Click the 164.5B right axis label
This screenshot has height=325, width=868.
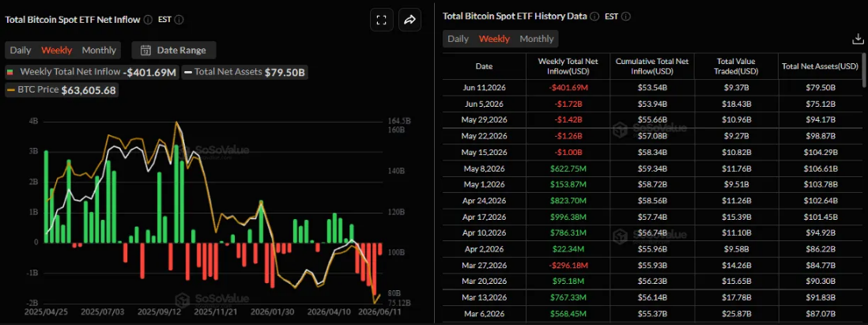tap(399, 121)
